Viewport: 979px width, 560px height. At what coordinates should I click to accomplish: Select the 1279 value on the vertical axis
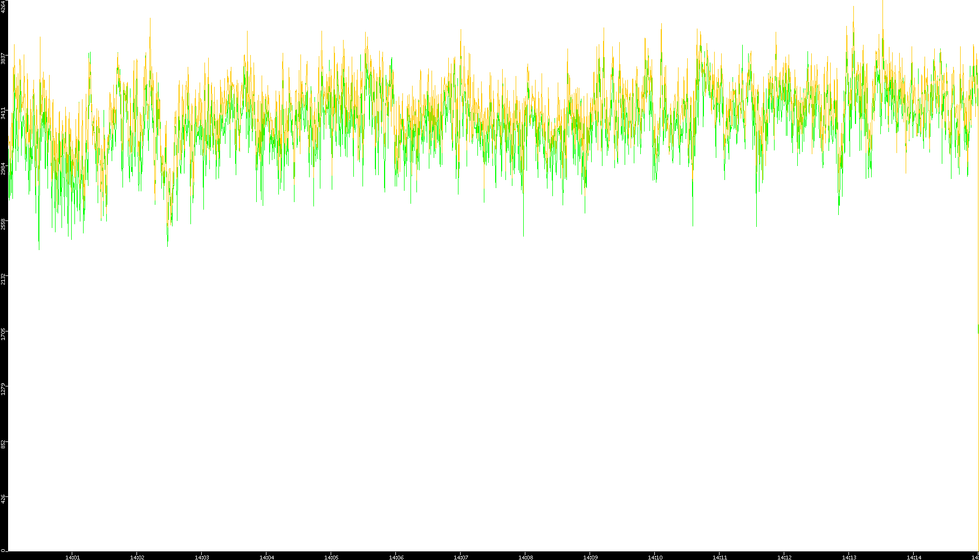click(4, 389)
